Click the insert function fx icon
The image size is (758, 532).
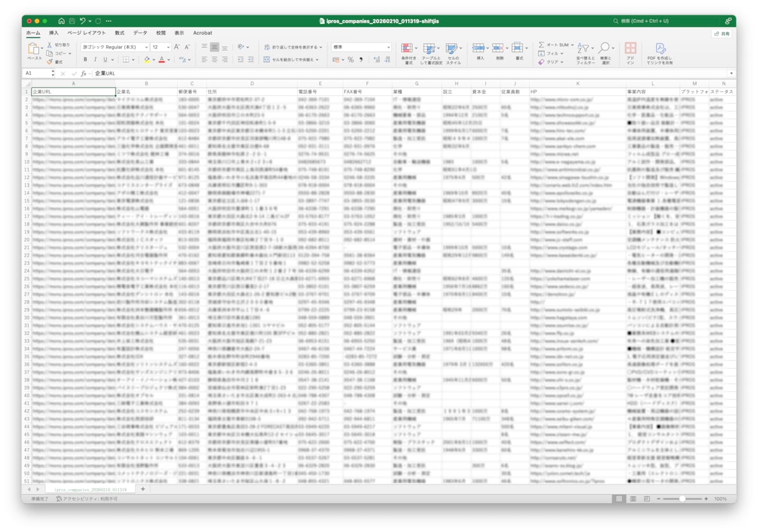pyautogui.click(x=84, y=73)
